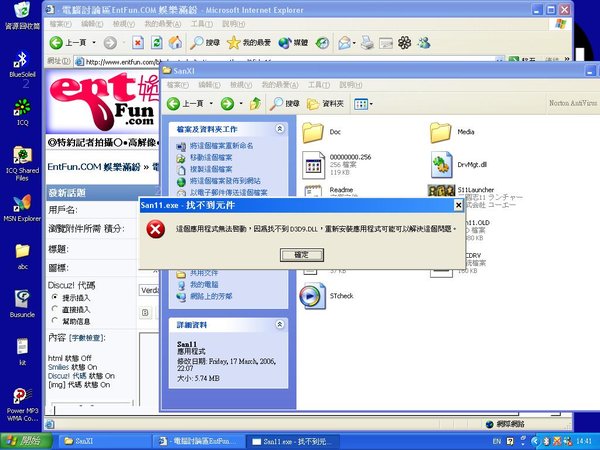Screen dimensions: 600x450
Task: Open Internet Explorer Search pane
Action: (x=205, y=42)
